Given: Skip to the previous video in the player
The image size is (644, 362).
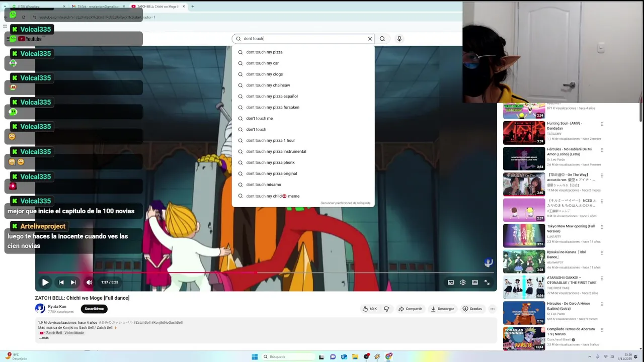Looking at the screenshot, I should [x=61, y=282].
